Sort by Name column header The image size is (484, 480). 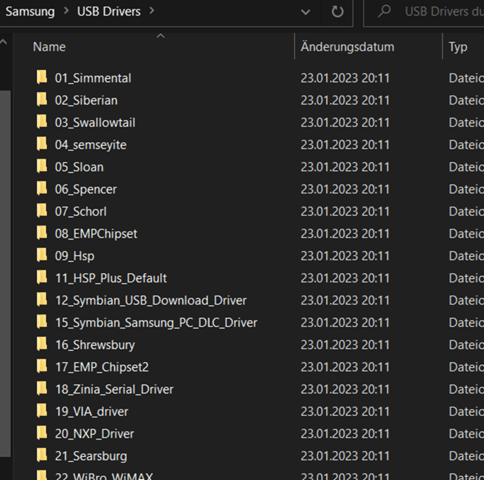click(x=49, y=47)
